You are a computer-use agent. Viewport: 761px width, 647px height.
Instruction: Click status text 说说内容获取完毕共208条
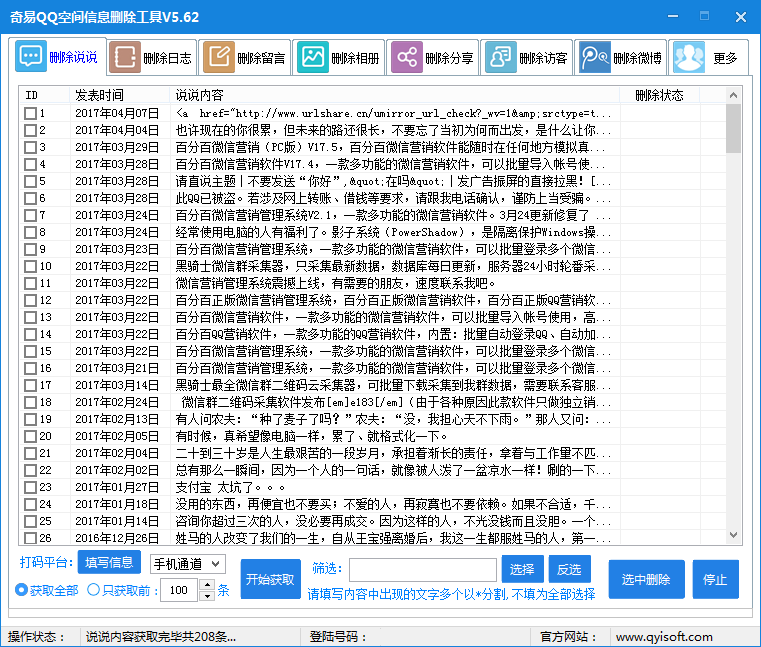[x=161, y=637]
